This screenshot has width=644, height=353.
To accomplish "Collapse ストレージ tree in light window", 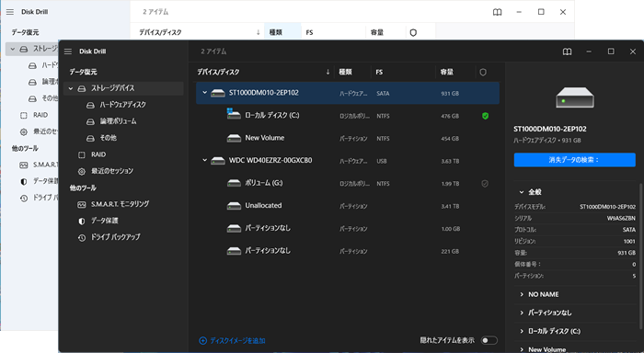I will click(13, 49).
